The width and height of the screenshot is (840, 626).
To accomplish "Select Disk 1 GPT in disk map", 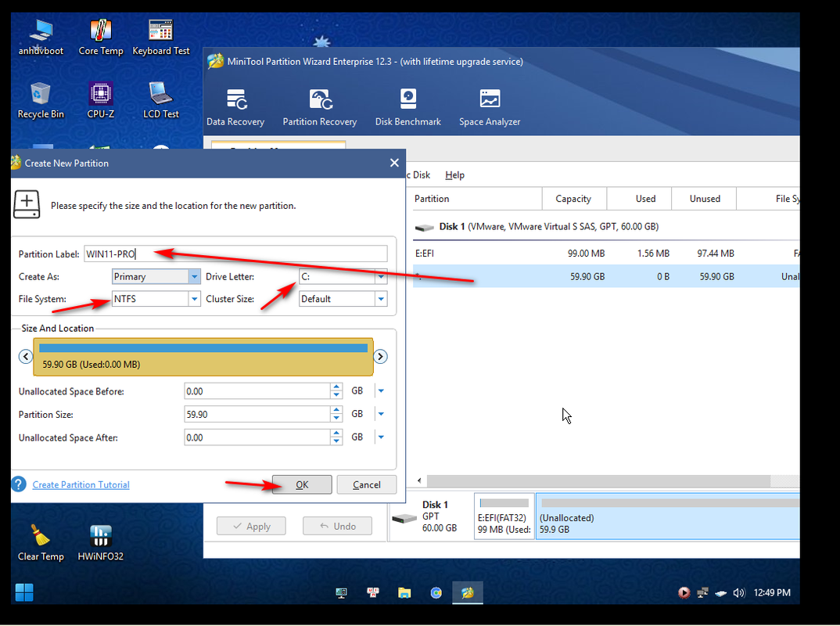I will 431,516.
